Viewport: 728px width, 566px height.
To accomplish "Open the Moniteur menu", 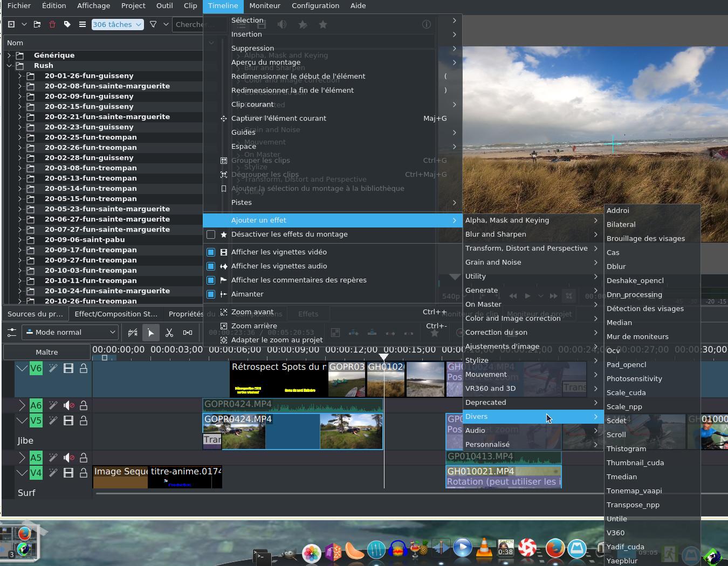I will pos(265,6).
